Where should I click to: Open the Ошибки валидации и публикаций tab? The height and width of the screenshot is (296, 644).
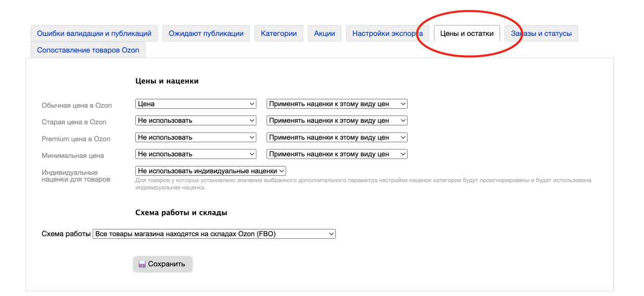[x=94, y=33]
